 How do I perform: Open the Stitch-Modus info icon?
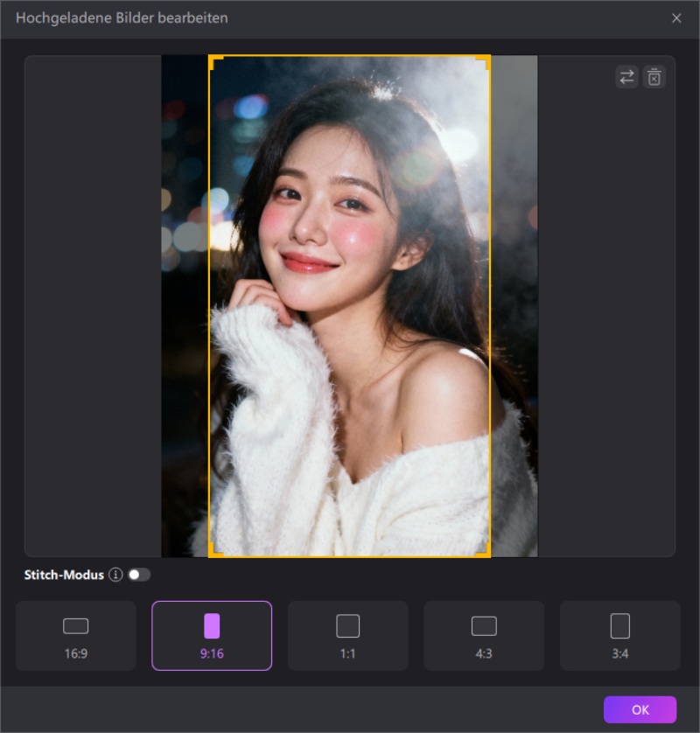115,575
